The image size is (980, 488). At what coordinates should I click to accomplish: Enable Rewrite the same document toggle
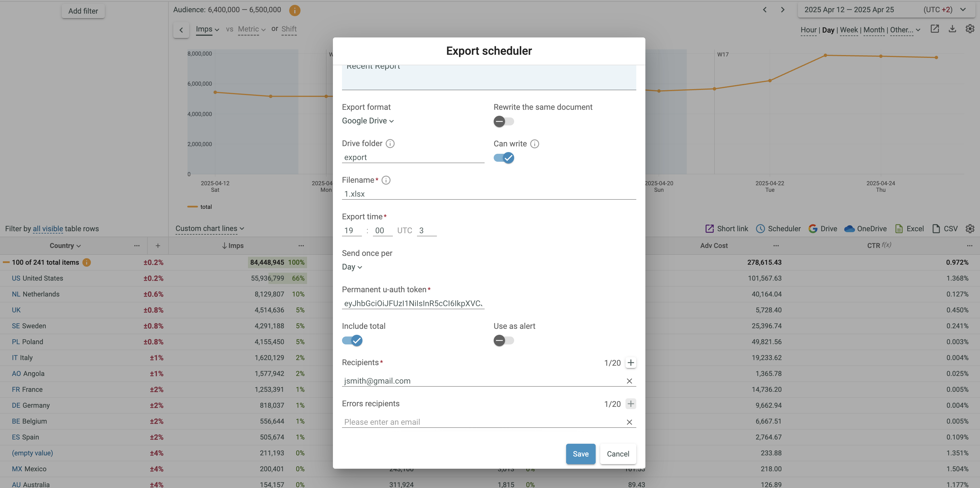503,121
